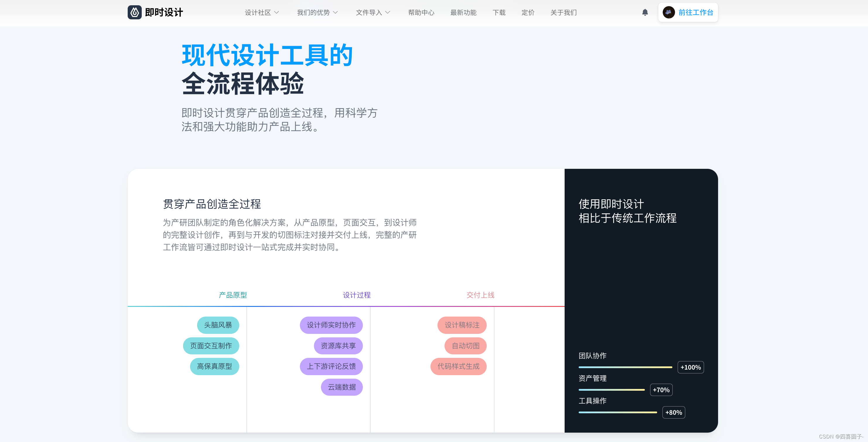Click the user avatar icon
Screen dimensions: 868x442
tap(669, 13)
